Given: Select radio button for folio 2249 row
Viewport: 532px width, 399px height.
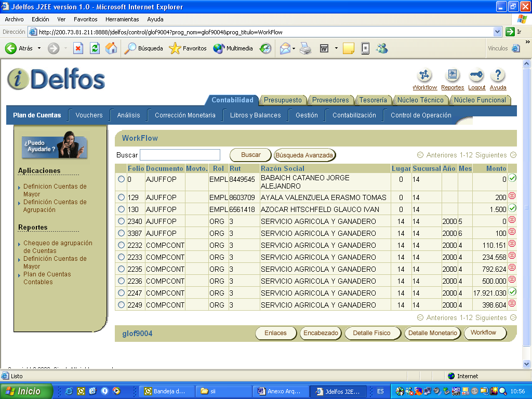Looking at the screenshot, I should coord(121,304).
